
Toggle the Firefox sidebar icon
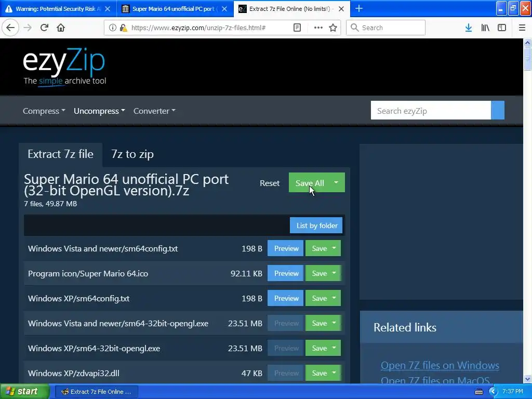coord(502,28)
